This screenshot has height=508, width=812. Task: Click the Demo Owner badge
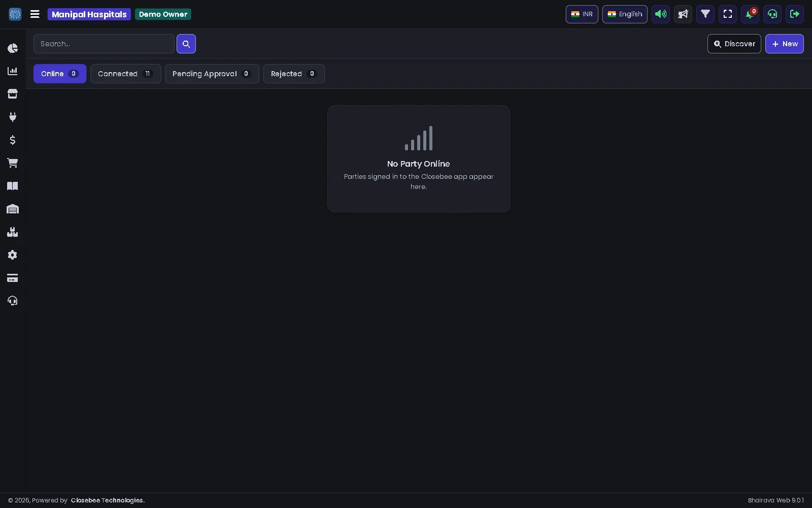pos(163,14)
